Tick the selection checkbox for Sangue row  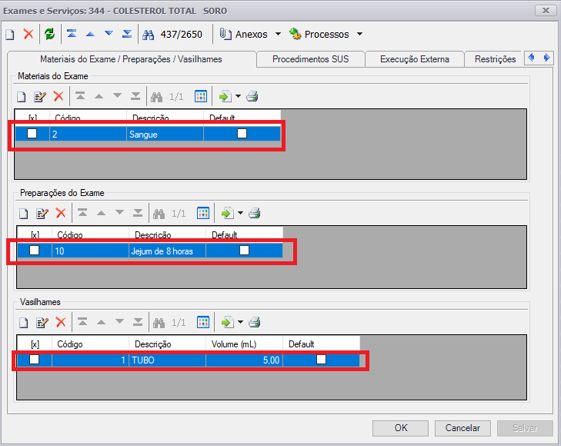click(x=32, y=133)
